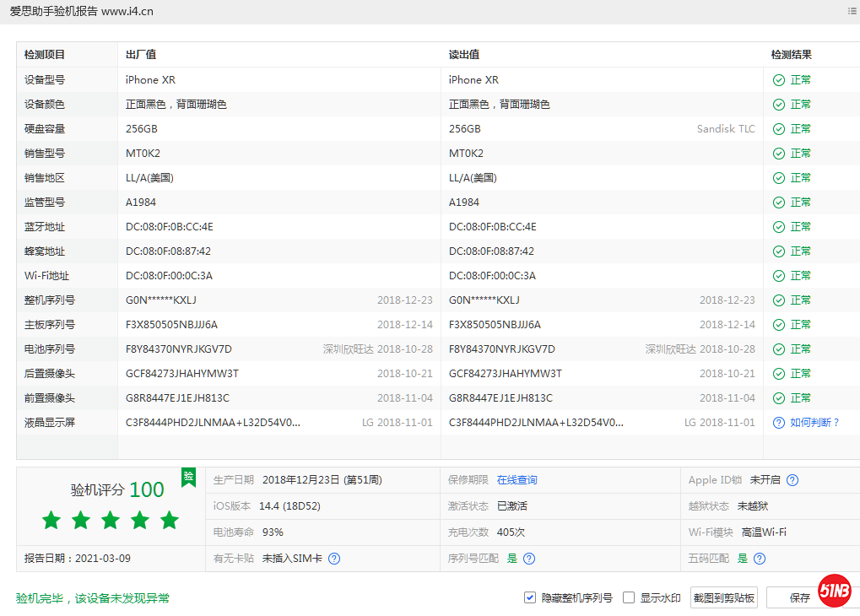Screen dimensions: 860x616
Task: Click the green checkmark in the 前置摄像头 row
Action: (778, 398)
